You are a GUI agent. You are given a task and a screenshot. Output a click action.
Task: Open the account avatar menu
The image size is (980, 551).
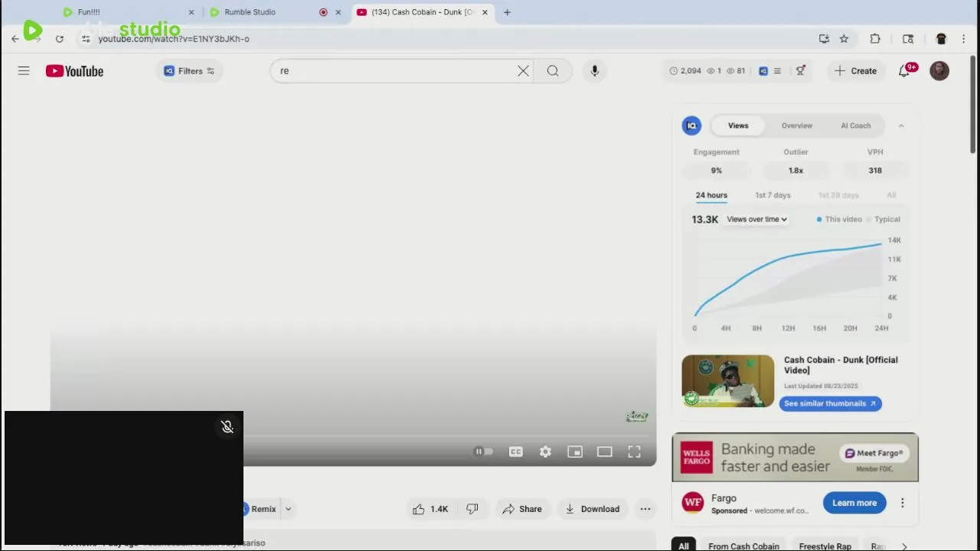click(939, 71)
